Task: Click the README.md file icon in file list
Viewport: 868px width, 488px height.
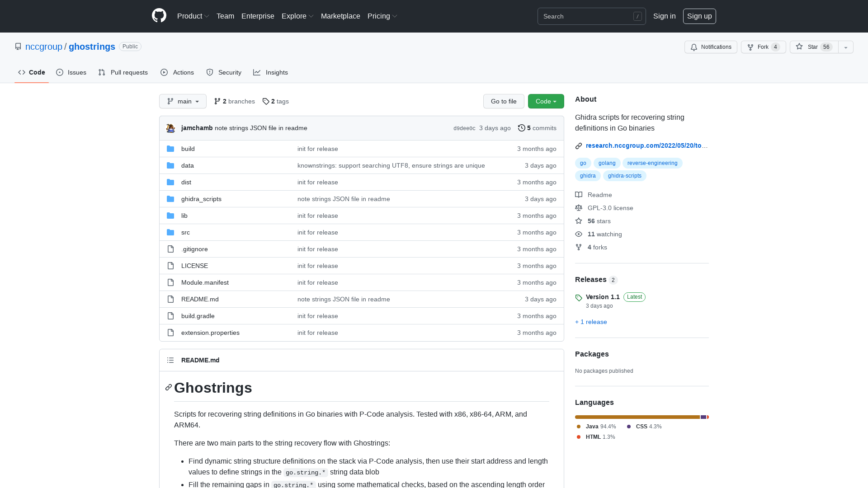Action: (170, 299)
